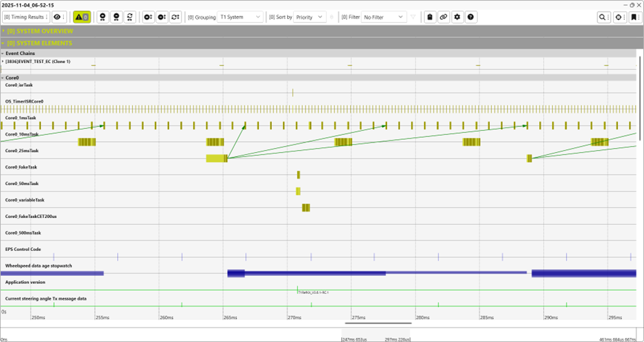Click the funnel filter icon
This screenshot has width=644, height=342.
click(413, 16)
